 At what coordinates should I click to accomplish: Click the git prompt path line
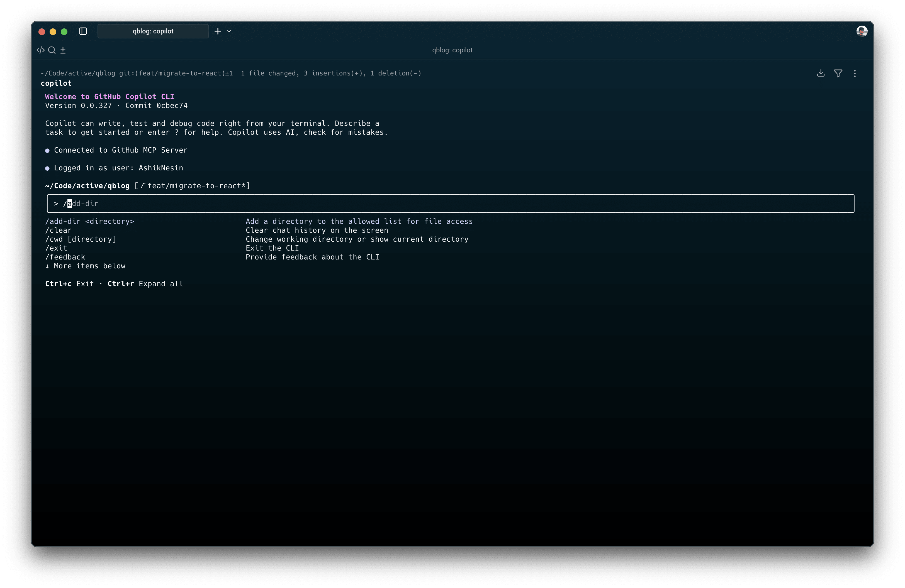tap(231, 73)
